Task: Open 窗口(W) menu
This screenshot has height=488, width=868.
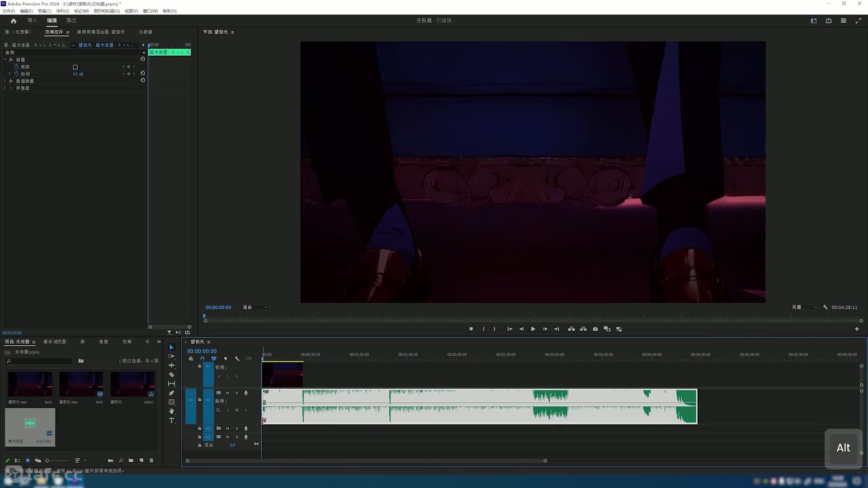Action: [x=151, y=11]
